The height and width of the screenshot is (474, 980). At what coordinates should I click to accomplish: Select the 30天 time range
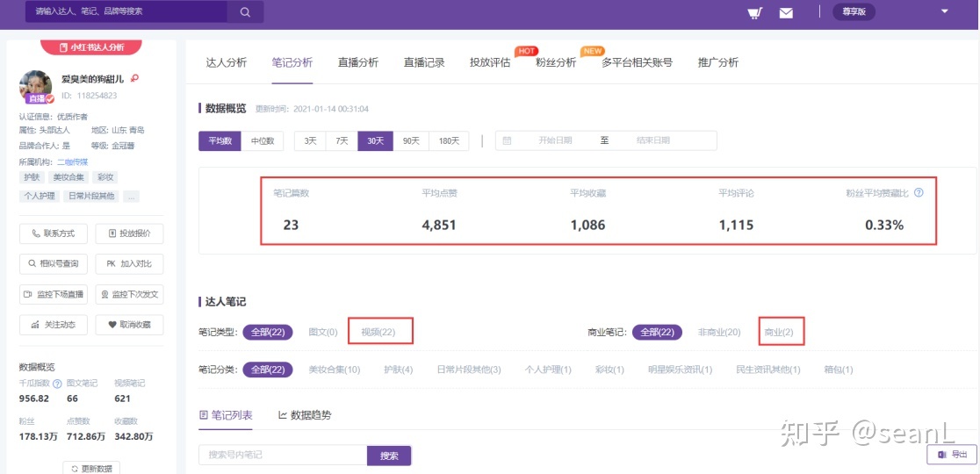[375, 141]
